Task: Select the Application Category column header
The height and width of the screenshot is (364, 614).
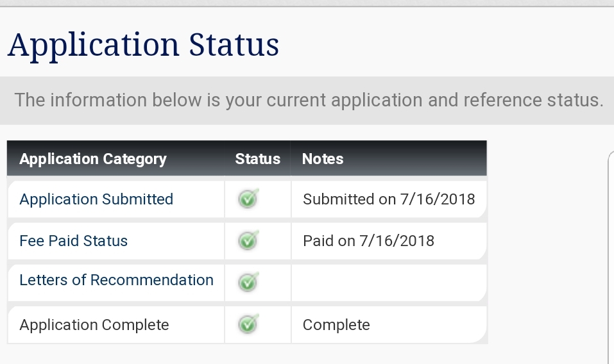Action: 93,159
